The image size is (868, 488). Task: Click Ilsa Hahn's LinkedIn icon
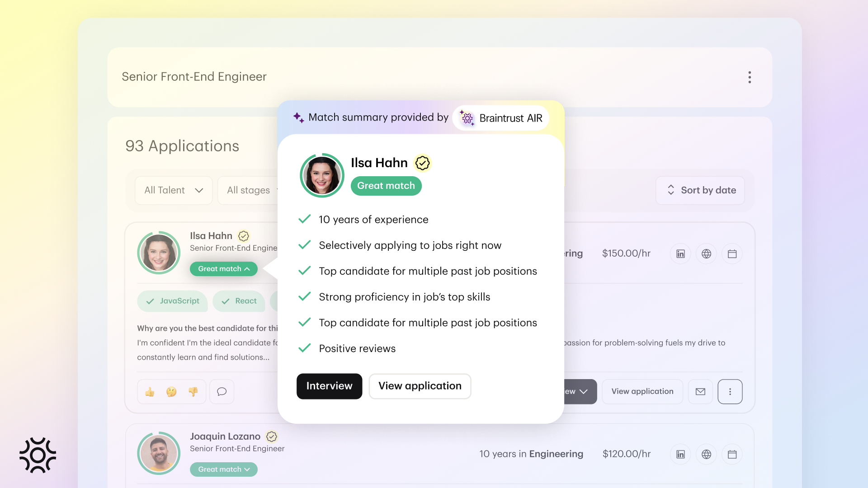pos(680,254)
